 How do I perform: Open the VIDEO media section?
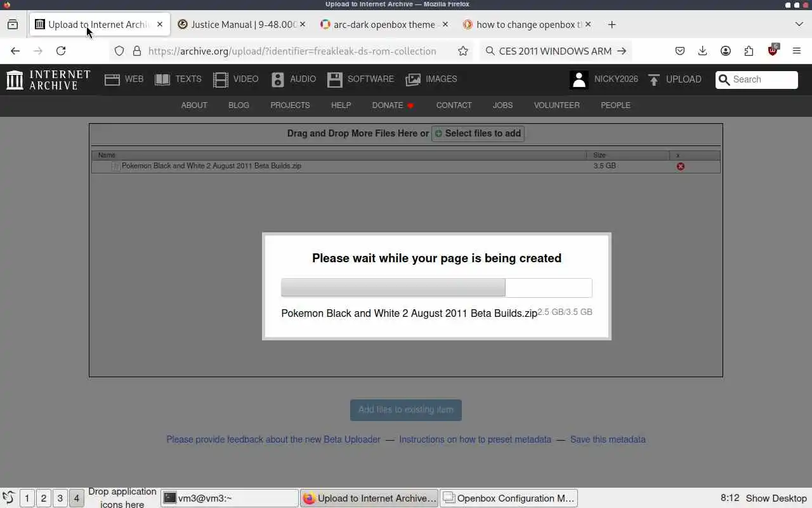tap(236, 79)
